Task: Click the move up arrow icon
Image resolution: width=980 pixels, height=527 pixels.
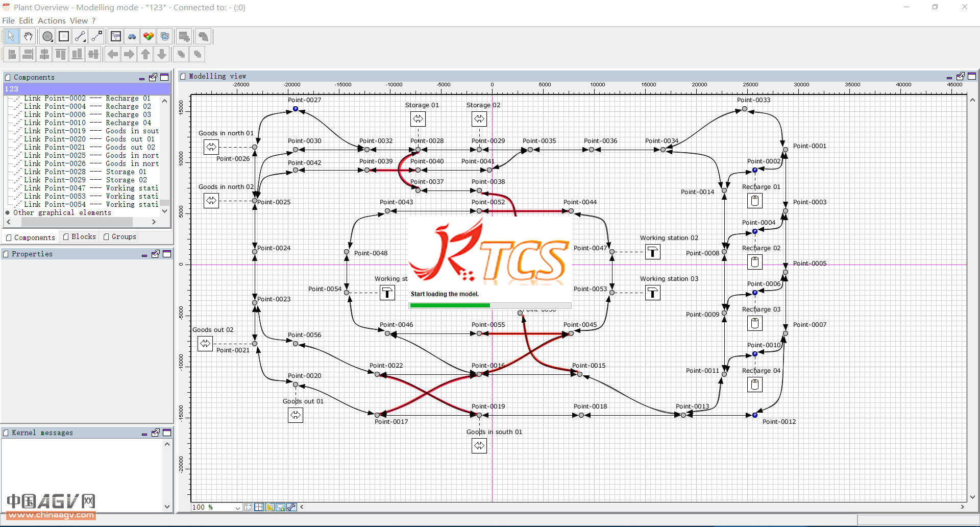Action: (x=145, y=54)
